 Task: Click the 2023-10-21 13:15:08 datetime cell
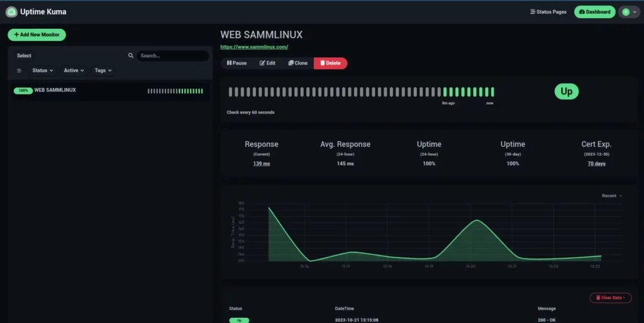357,320
